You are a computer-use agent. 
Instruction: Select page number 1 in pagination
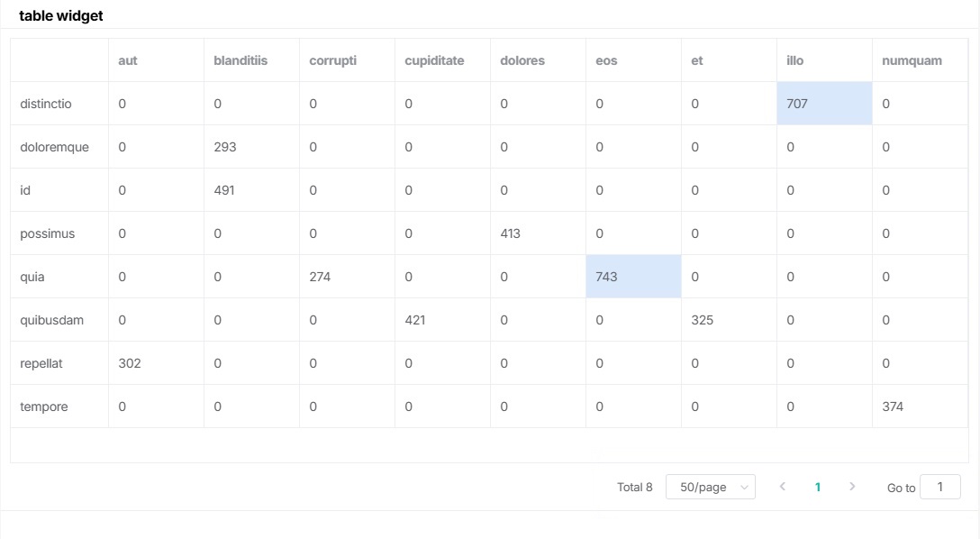[x=818, y=487]
